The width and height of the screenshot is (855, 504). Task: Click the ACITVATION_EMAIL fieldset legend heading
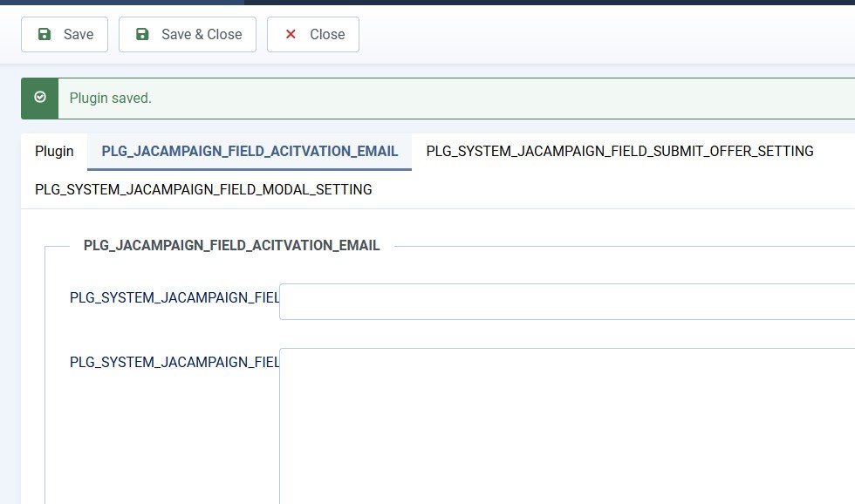231,246
